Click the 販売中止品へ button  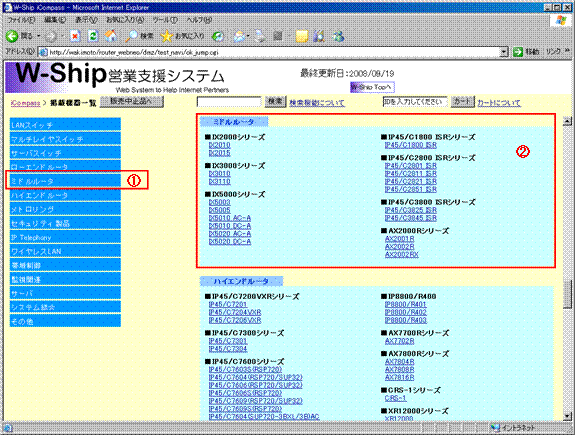(132, 101)
